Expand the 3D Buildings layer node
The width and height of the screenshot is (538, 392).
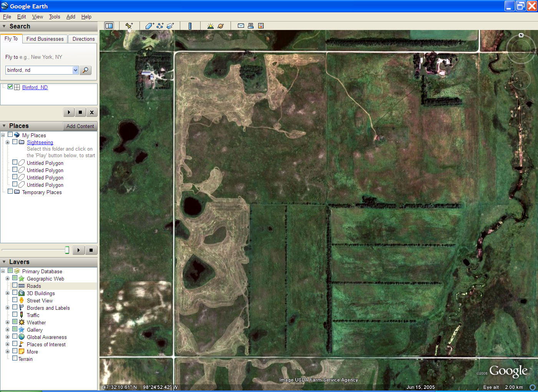(7, 293)
